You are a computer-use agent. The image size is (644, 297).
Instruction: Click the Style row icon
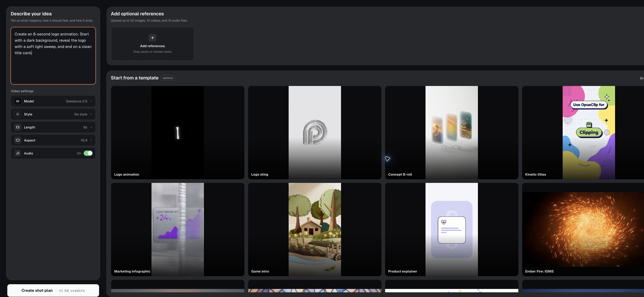point(18,114)
